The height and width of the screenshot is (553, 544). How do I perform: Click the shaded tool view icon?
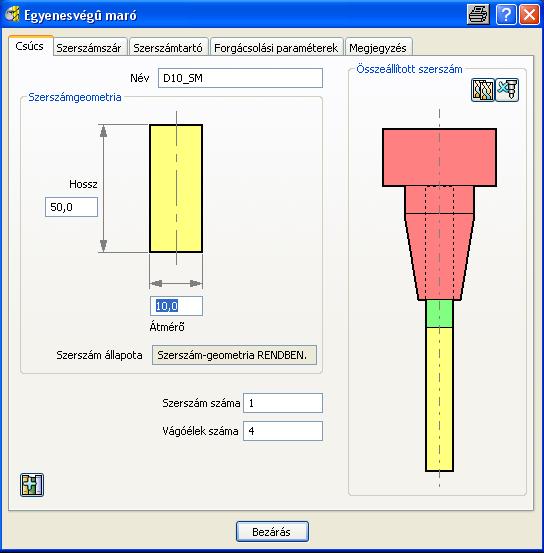point(483,90)
